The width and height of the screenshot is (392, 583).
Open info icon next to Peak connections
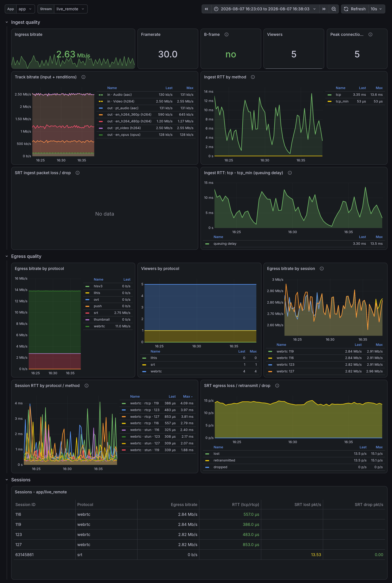370,34
